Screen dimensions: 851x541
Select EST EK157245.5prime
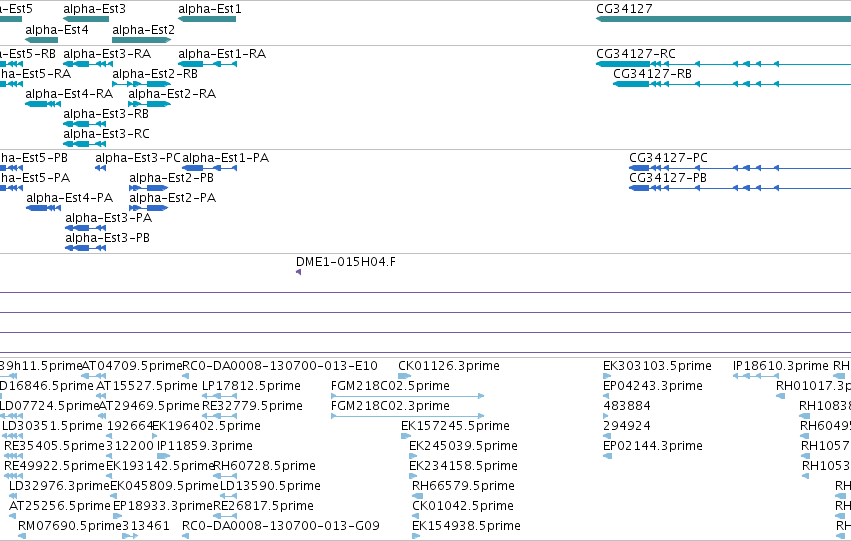[455, 426]
